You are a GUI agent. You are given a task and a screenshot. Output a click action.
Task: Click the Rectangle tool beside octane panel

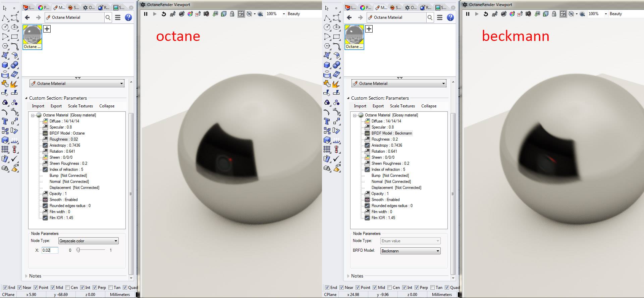tap(14, 37)
